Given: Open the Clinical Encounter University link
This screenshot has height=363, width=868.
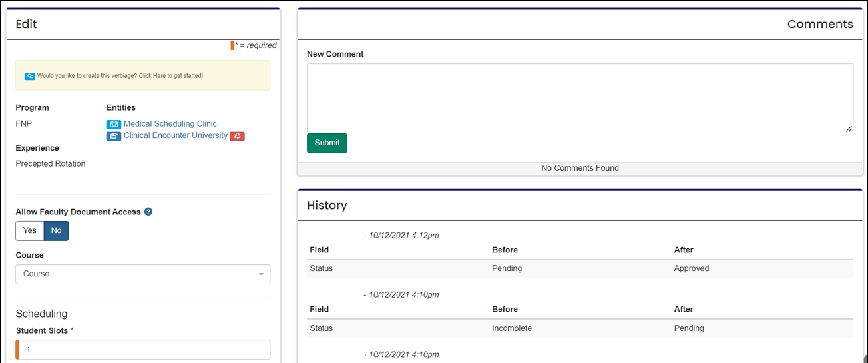Looking at the screenshot, I should tap(175, 135).
